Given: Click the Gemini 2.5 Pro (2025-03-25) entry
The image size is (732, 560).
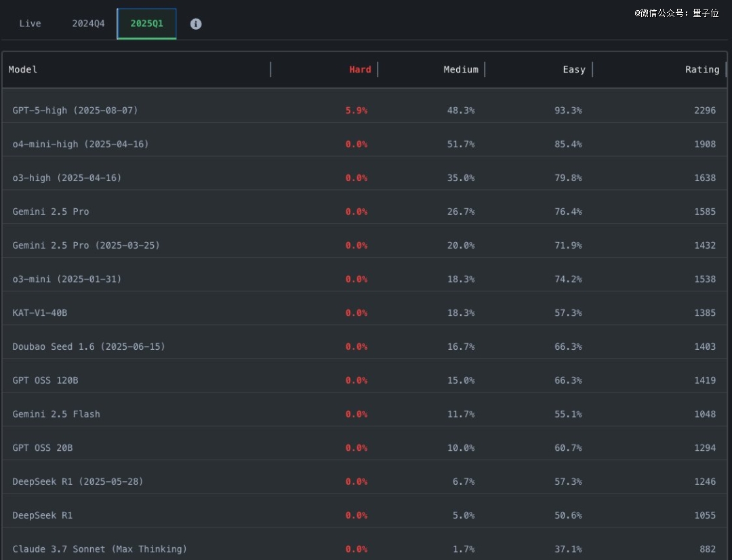Looking at the screenshot, I should [86, 245].
